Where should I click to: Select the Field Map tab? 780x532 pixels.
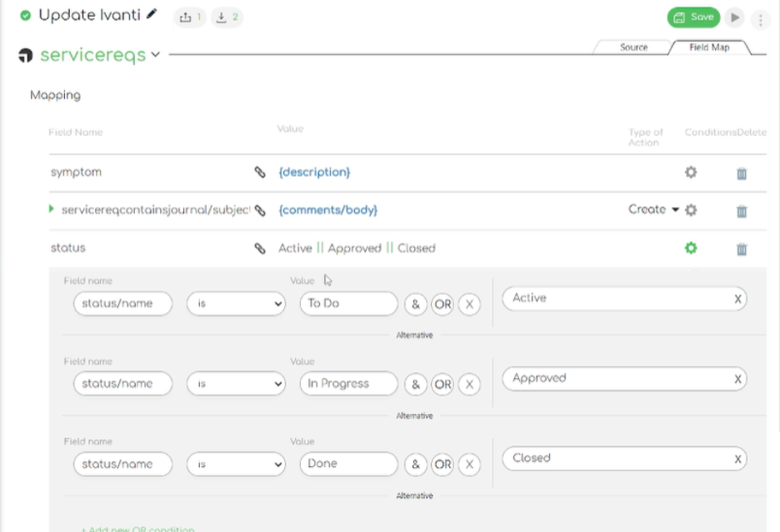tap(709, 47)
